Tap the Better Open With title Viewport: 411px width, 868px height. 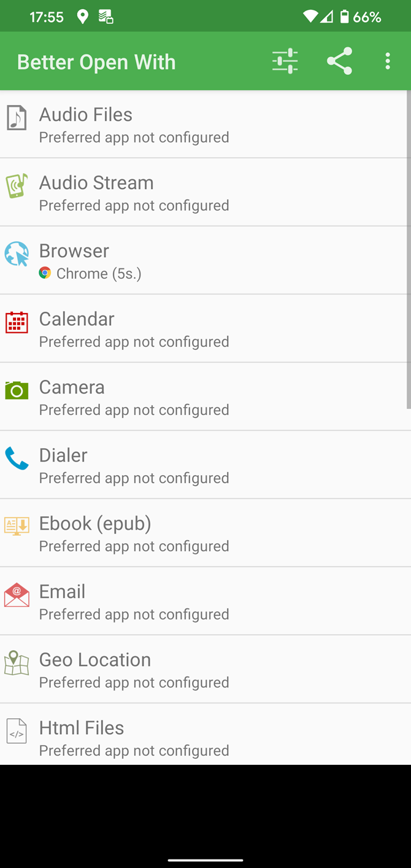pyautogui.click(x=96, y=62)
